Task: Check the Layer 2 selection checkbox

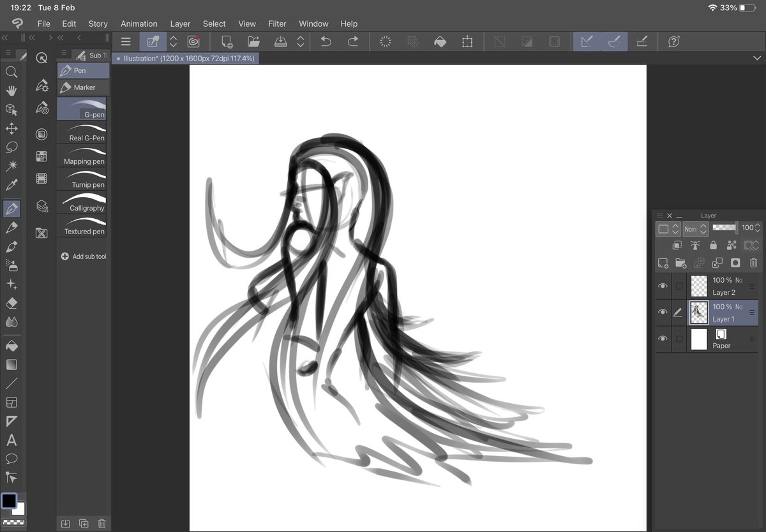Action: tap(679, 286)
